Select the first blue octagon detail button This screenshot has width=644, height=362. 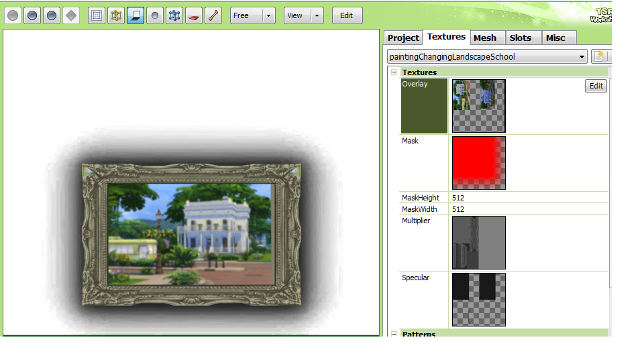pyautogui.click(x=32, y=15)
